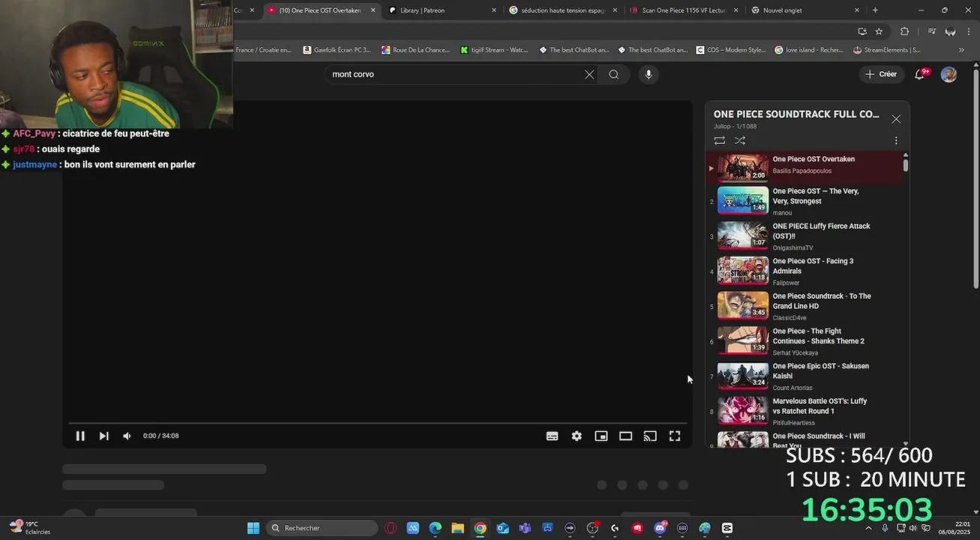Image resolution: width=980 pixels, height=540 pixels.
Task: Click the page vertical scrollbar
Action: click(x=976, y=178)
